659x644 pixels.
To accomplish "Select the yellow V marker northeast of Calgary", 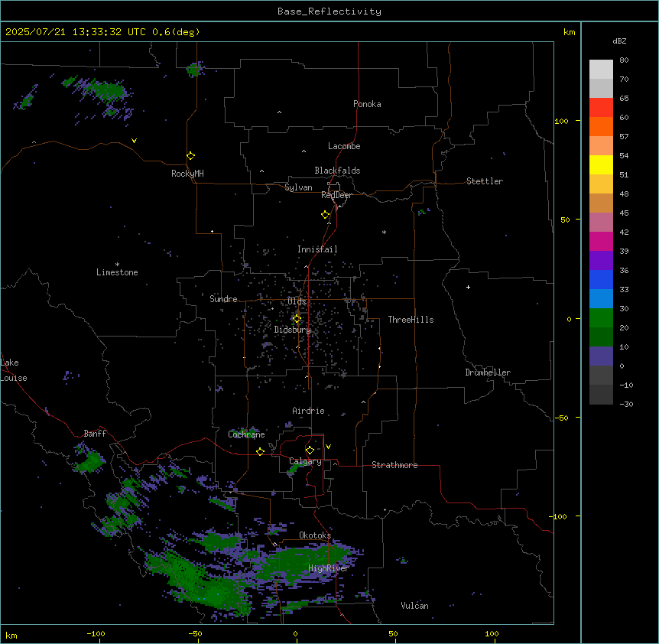I will click(328, 447).
